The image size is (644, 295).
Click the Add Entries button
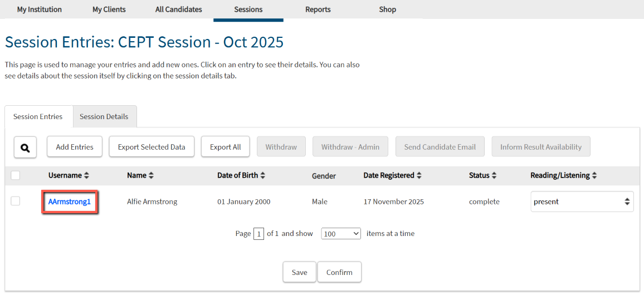(75, 147)
